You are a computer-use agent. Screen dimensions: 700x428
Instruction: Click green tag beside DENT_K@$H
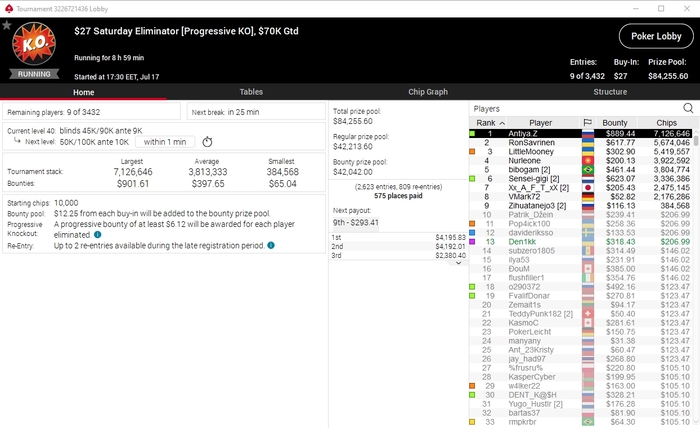(x=472, y=395)
